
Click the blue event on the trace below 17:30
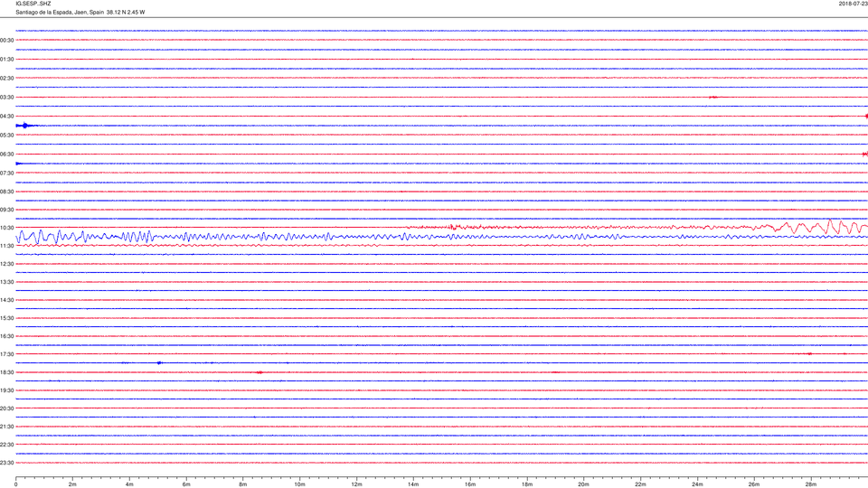[159, 363]
